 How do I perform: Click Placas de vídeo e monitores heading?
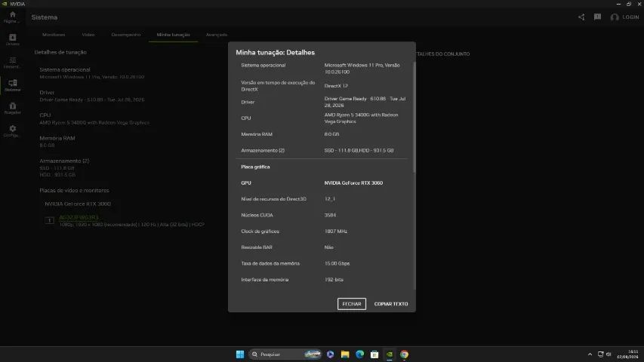tap(74, 191)
